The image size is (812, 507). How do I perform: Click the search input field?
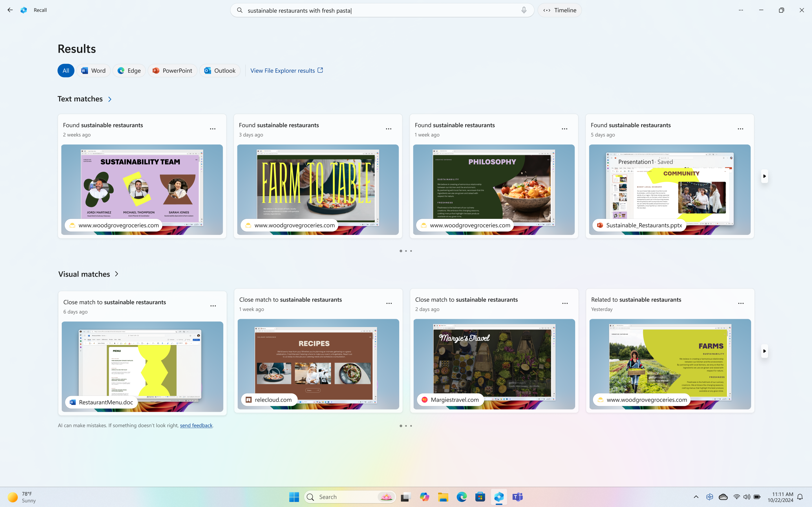coord(383,10)
